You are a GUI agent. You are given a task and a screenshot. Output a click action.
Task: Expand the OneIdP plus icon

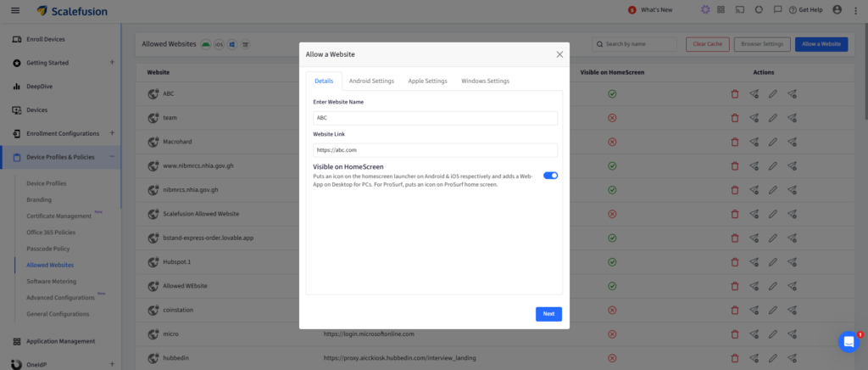click(112, 364)
